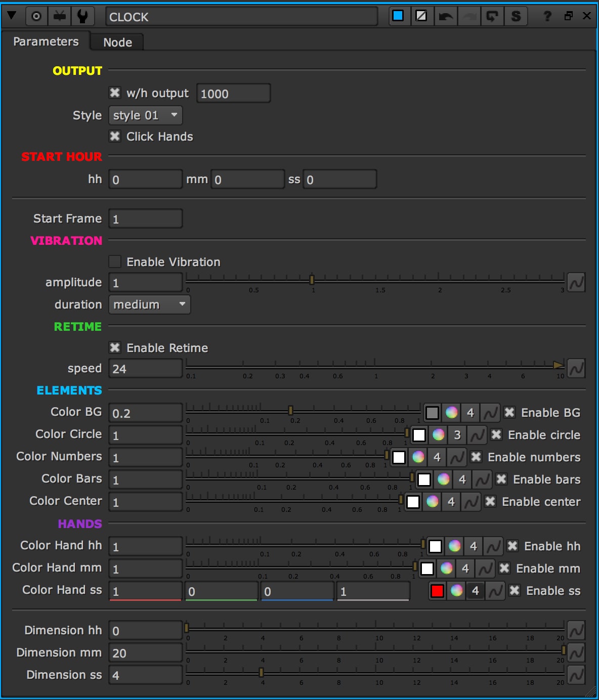
Task: Float the properties panel window icon
Action: (569, 16)
